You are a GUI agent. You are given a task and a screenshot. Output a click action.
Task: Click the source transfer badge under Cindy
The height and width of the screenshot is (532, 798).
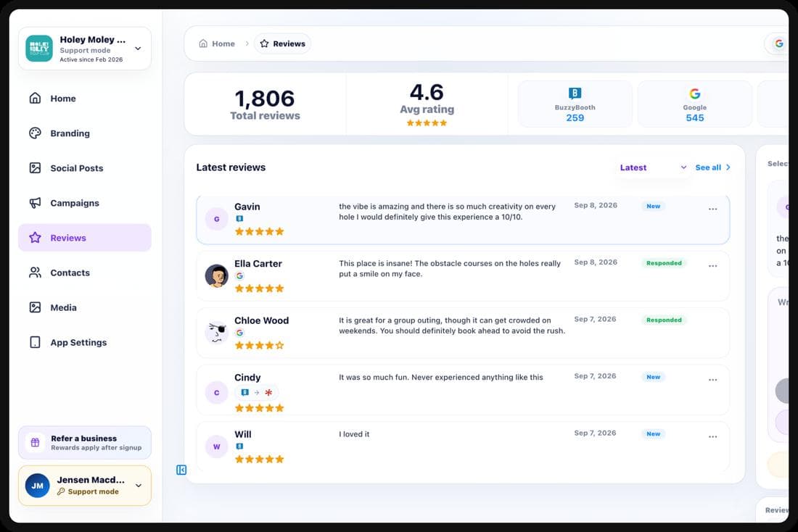point(257,393)
